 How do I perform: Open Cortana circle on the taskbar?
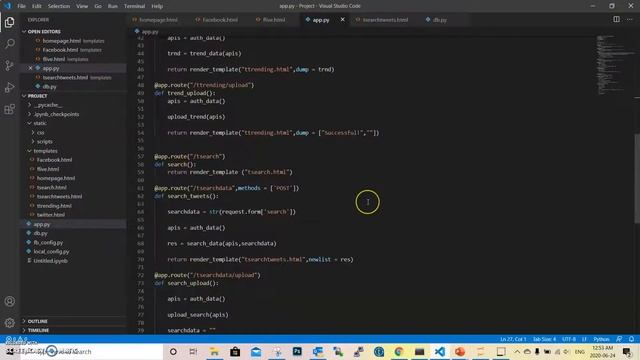(173, 351)
